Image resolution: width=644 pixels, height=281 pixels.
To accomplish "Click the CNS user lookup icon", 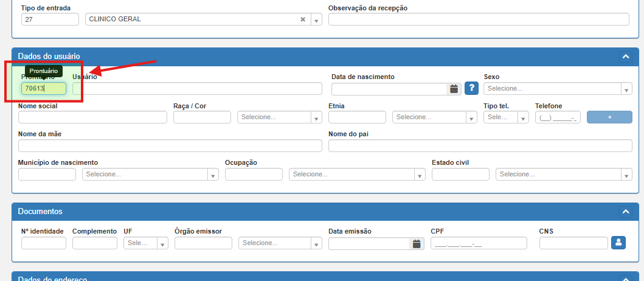I will point(618,243).
